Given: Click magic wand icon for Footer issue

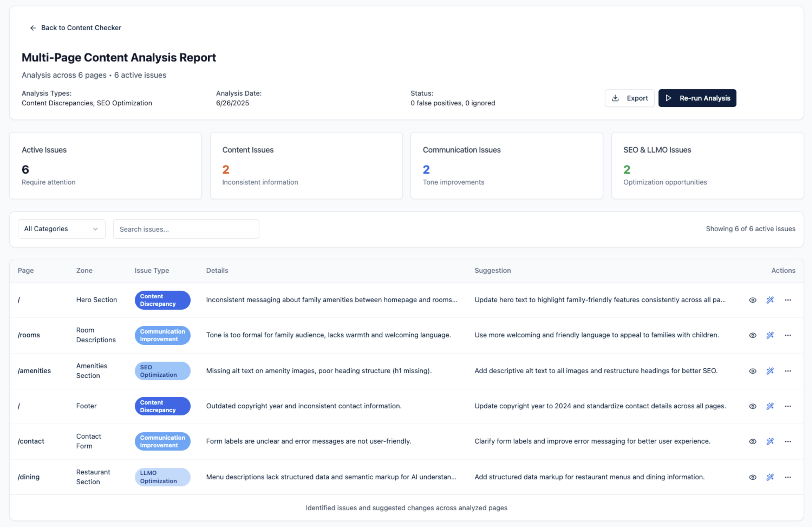Looking at the screenshot, I should click(x=770, y=406).
